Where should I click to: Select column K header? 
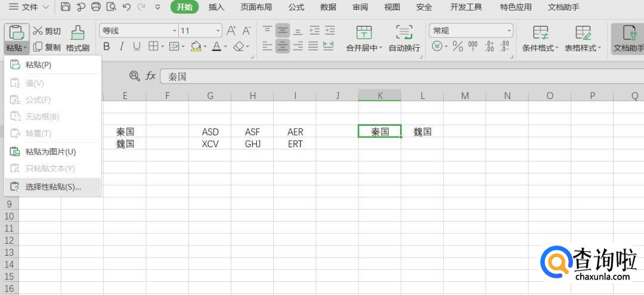tap(380, 95)
